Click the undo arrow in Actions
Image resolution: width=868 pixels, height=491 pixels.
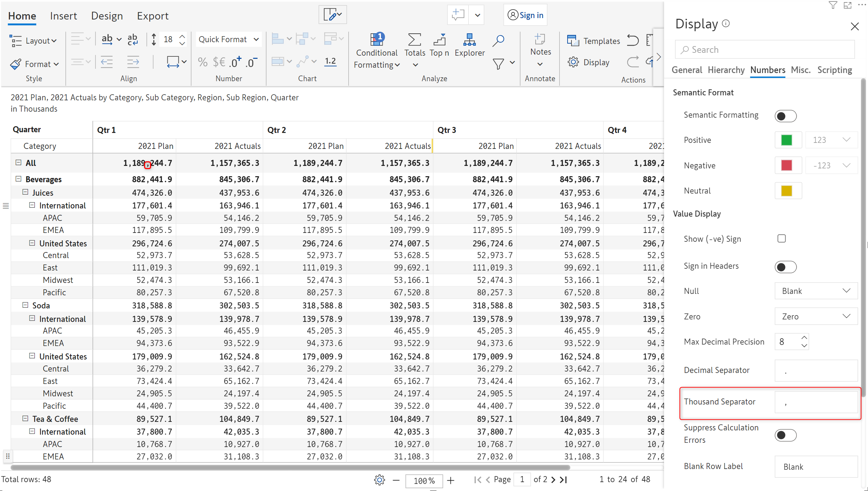(x=633, y=40)
